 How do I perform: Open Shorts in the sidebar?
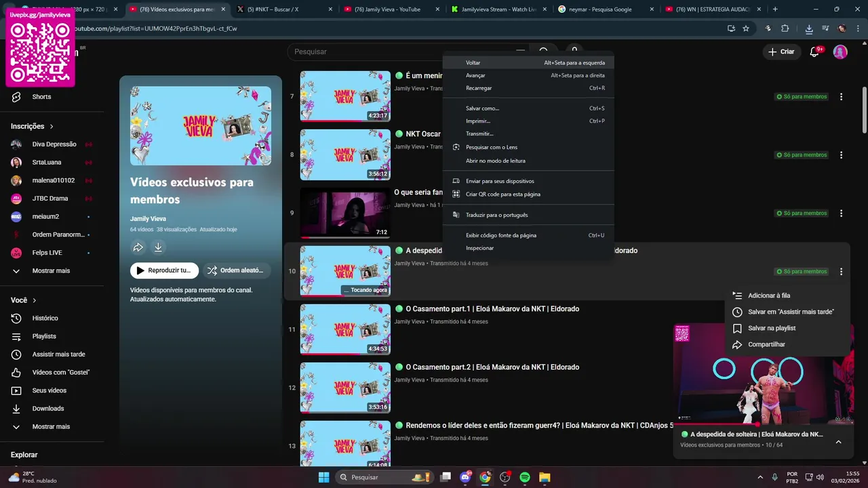coord(41,97)
